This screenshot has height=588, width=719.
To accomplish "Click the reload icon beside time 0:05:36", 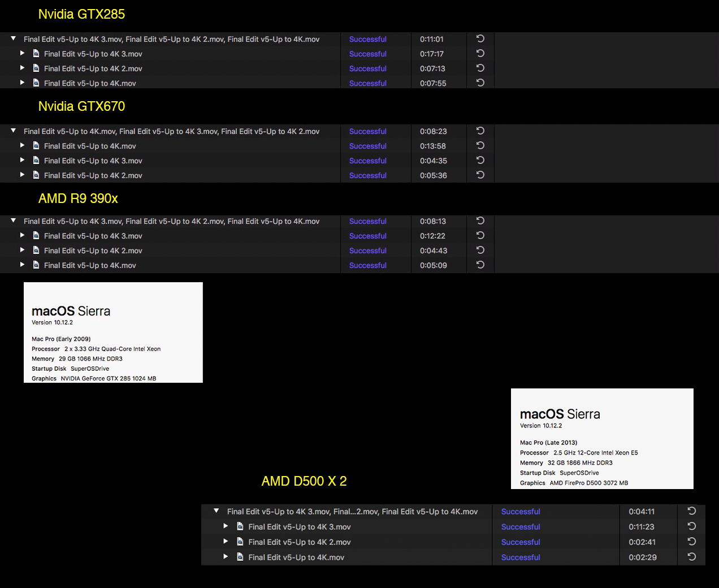I will (480, 175).
